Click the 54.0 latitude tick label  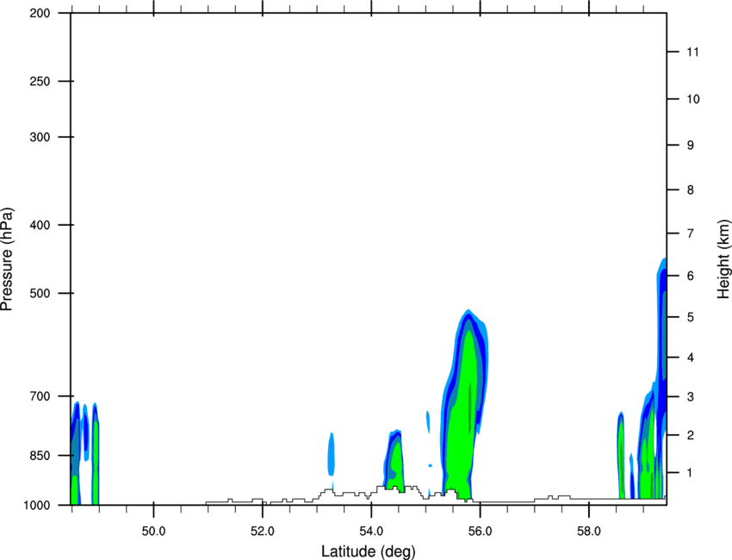(371, 532)
